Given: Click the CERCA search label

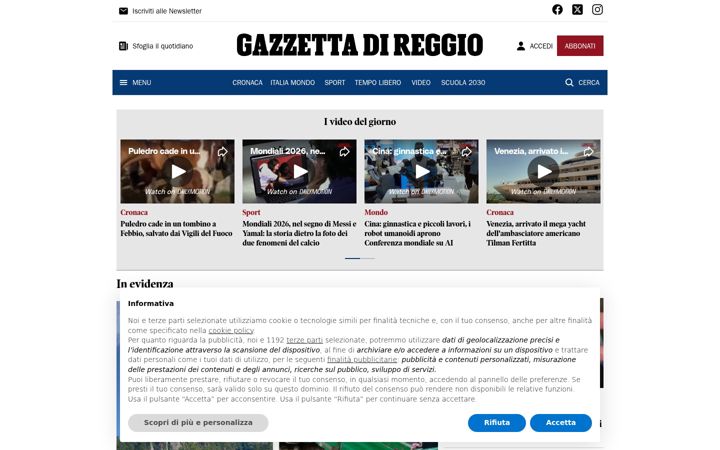Looking at the screenshot, I should tap(589, 83).
